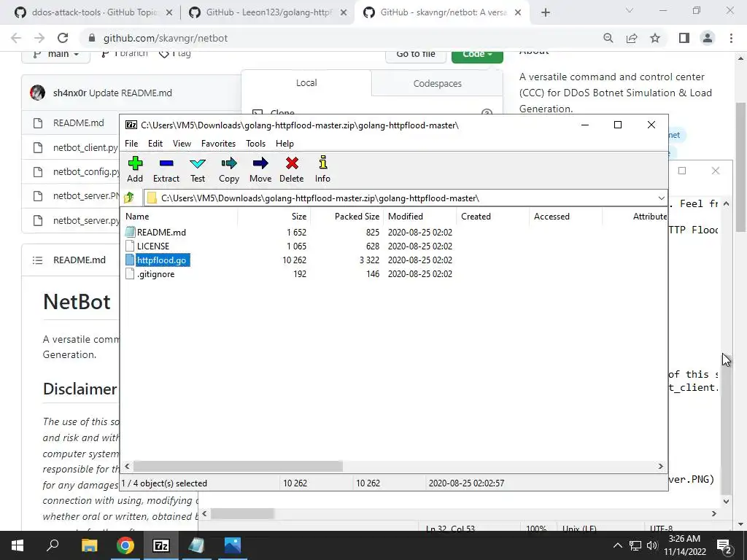Open netbot_client.py in the GitHub file list
The height and width of the screenshot is (560, 747).
coord(86,147)
